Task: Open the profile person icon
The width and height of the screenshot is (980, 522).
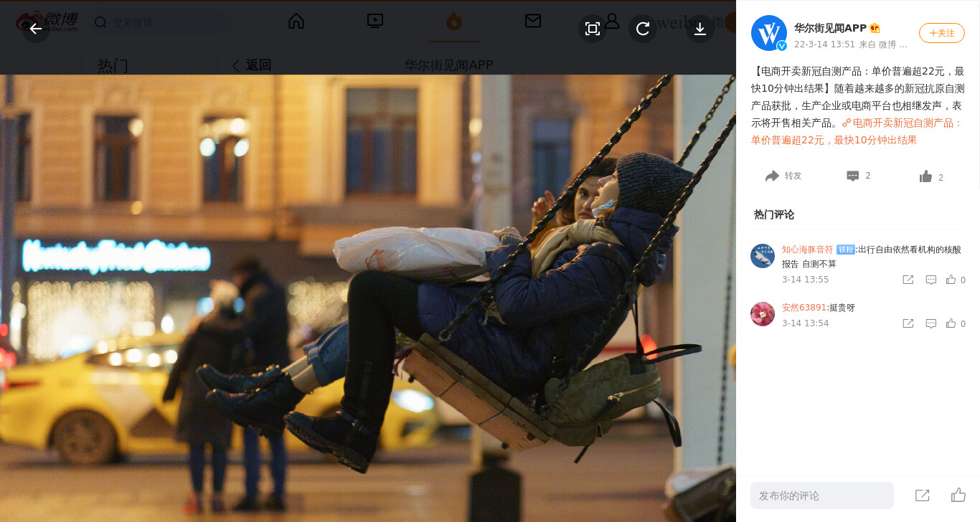Action: click(612, 21)
